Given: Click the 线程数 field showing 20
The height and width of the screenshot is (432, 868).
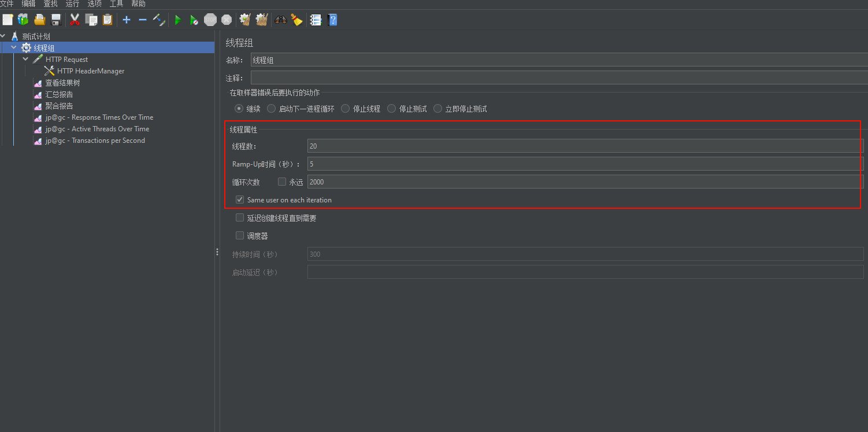Looking at the screenshot, I should coord(585,146).
